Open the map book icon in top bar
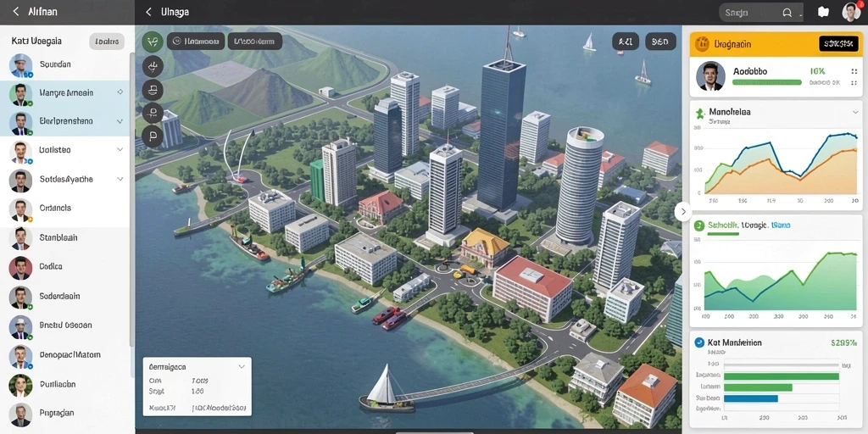This screenshot has height=434, width=868. (823, 12)
